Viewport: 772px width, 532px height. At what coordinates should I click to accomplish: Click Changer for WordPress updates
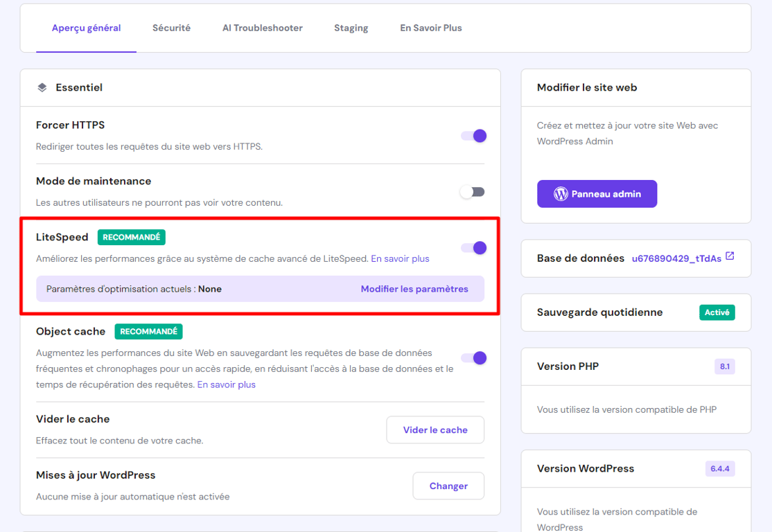pyautogui.click(x=448, y=486)
